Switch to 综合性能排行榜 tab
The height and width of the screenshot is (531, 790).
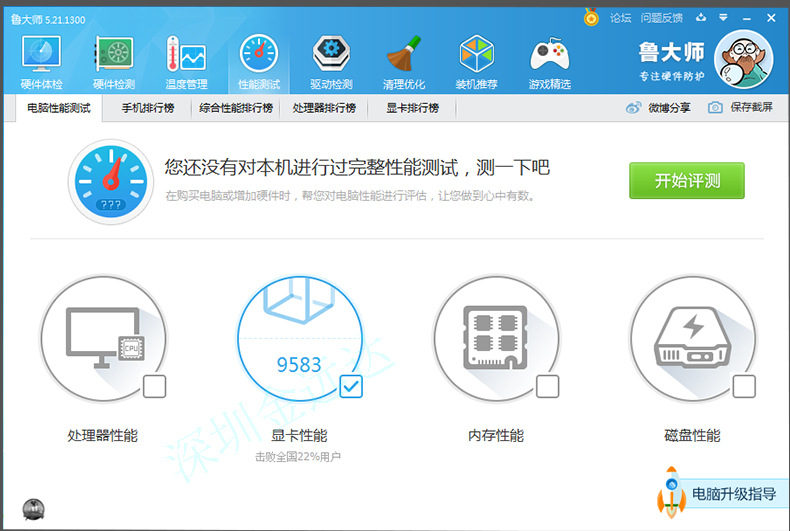(236, 108)
